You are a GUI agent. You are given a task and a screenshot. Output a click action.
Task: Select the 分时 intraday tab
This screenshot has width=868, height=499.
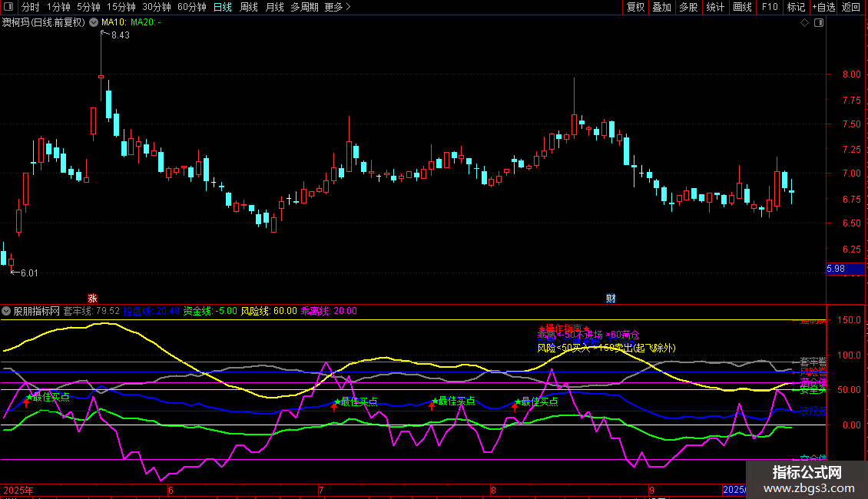click(30, 8)
